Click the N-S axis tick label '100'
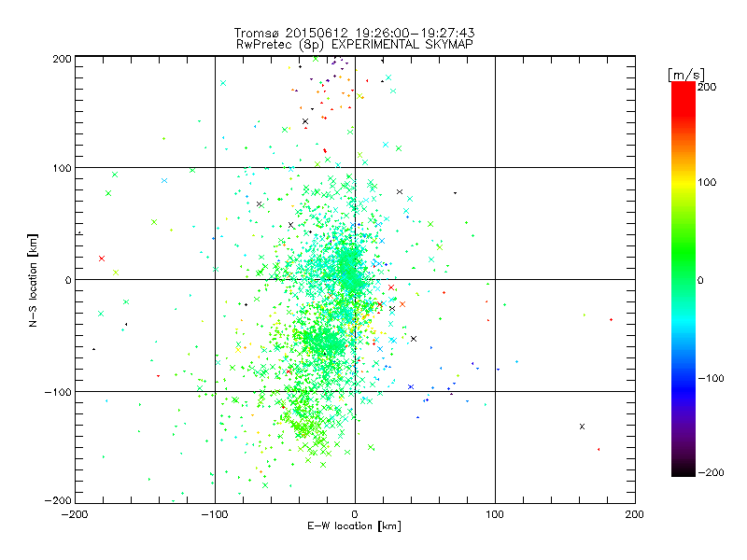 click(62, 168)
